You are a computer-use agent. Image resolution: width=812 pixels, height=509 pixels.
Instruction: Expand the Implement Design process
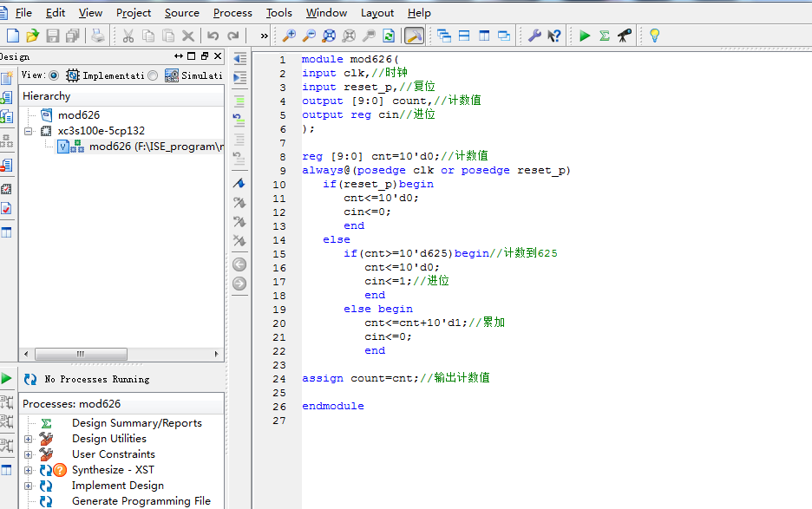coord(29,486)
